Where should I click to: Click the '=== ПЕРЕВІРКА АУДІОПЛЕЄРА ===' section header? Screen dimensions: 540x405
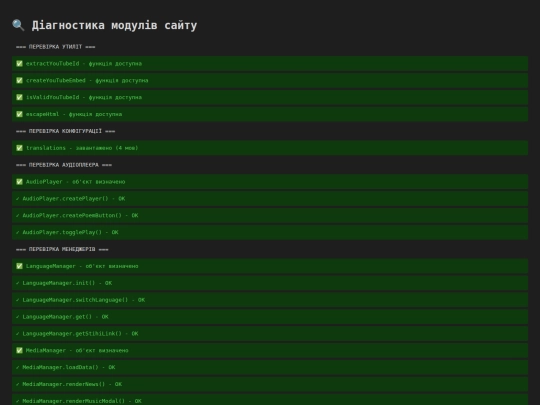pyautogui.click(x=64, y=165)
